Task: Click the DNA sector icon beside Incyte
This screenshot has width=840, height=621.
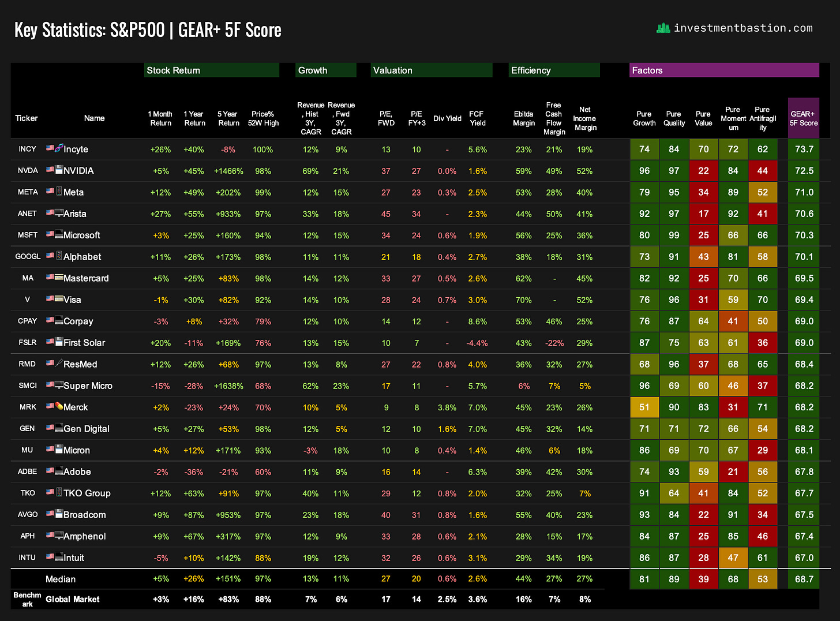Action: pyautogui.click(x=59, y=148)
